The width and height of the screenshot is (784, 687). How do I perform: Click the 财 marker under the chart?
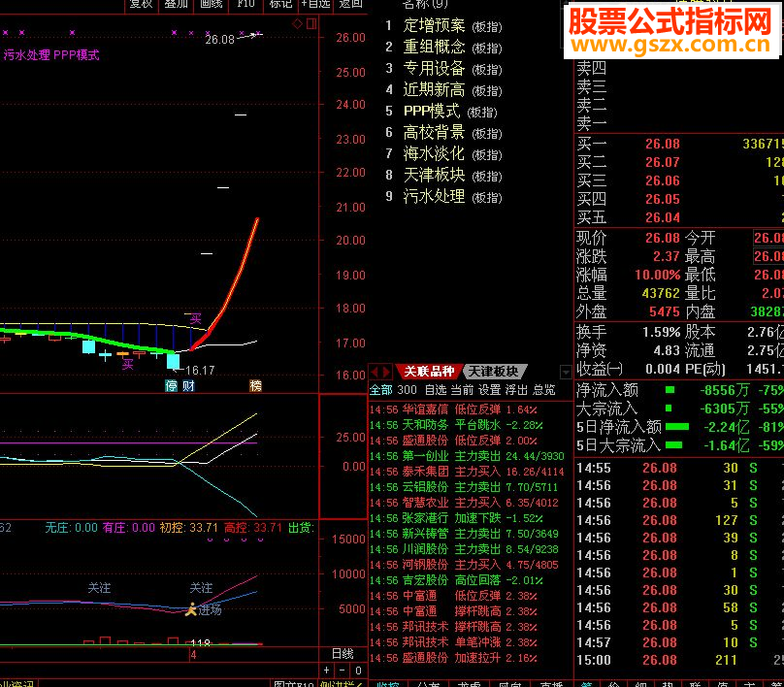(x=188, y=386)
